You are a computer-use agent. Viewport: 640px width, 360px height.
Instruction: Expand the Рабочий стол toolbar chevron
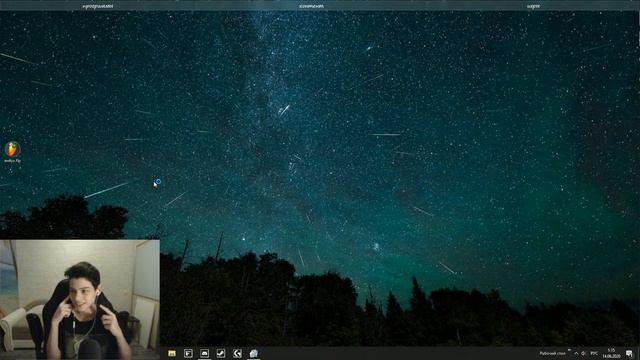[569, 351]
